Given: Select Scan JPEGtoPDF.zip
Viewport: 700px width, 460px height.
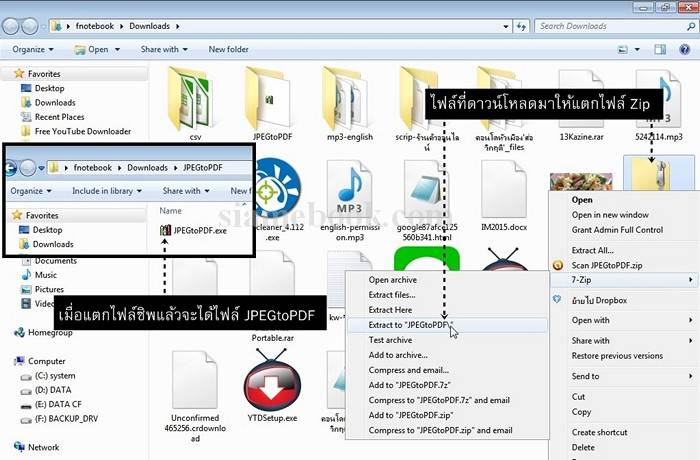Looking at the screenshot, I should coord(624,266).
